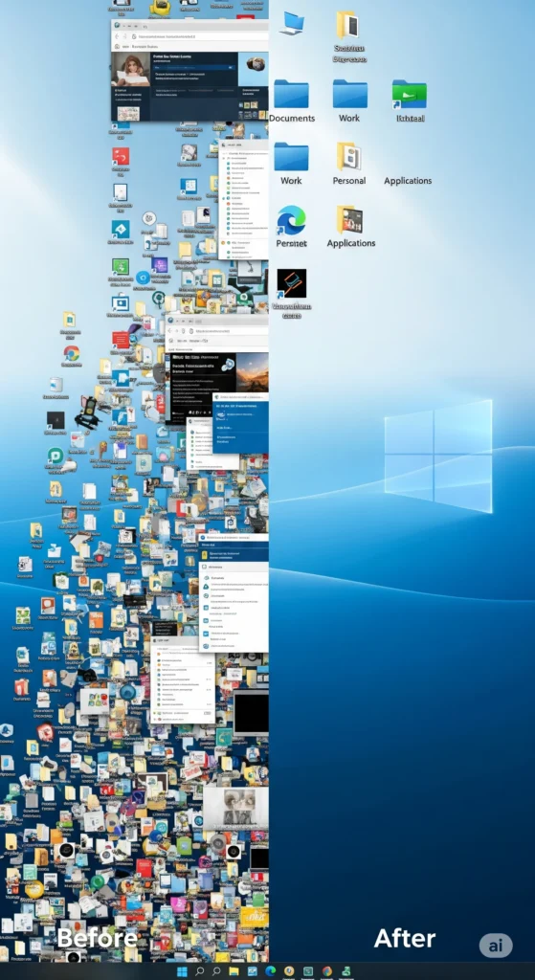Open the Microsoft Edge shortcut on the desktop

(291, 220)
